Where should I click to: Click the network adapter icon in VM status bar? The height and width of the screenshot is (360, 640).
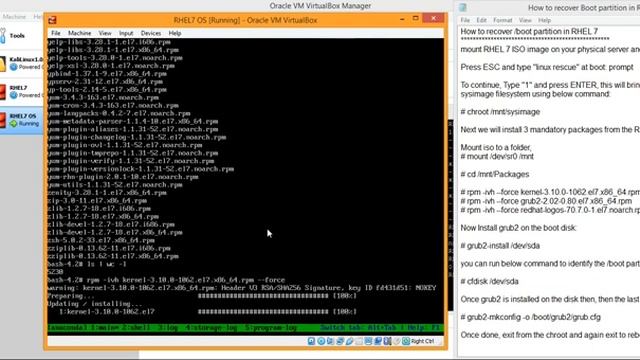point(340,341)
